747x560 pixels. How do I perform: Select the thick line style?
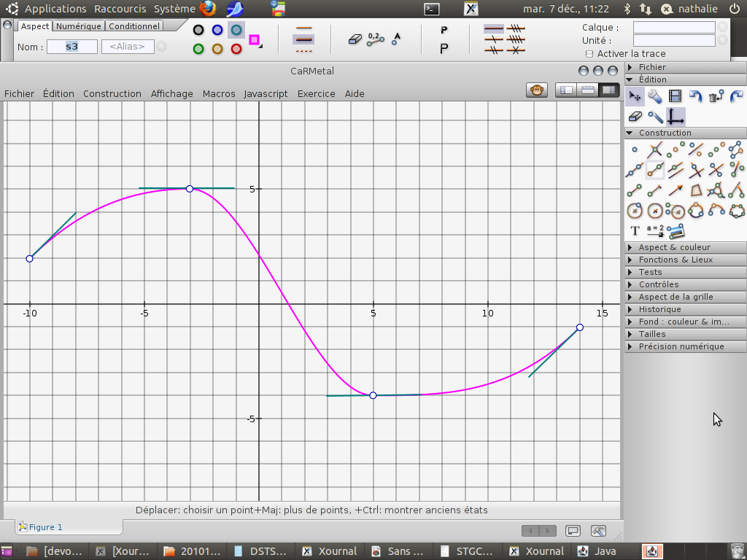304,39
